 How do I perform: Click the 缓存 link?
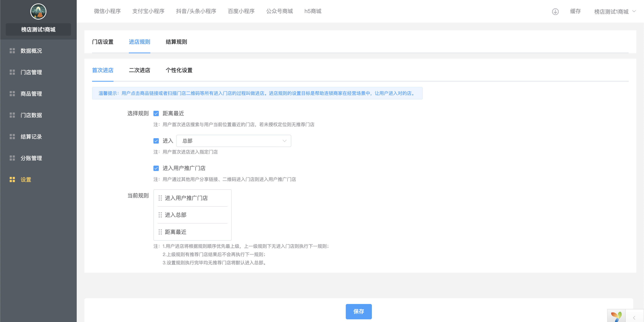[576, 11]
